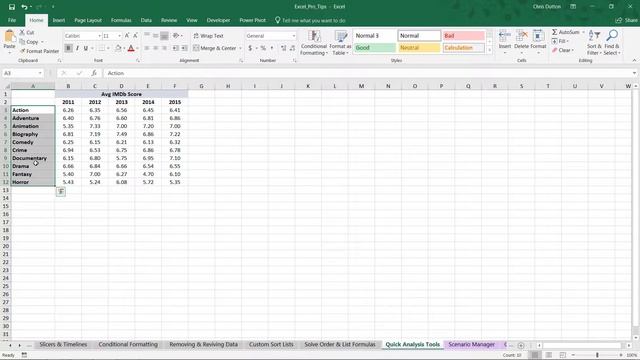Open the Custom Sort Lists sheet tab
Viewport: 640px width, 360px height.
(271, 344)
